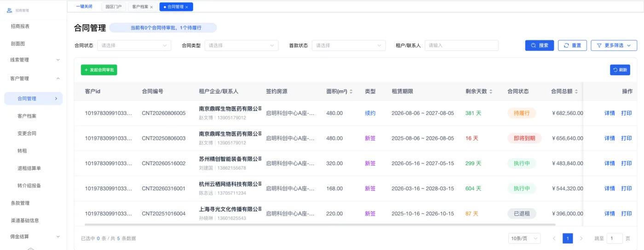
Task: Sort by the 剩余天数 column sort icon
Action: [x=491, y=91]
